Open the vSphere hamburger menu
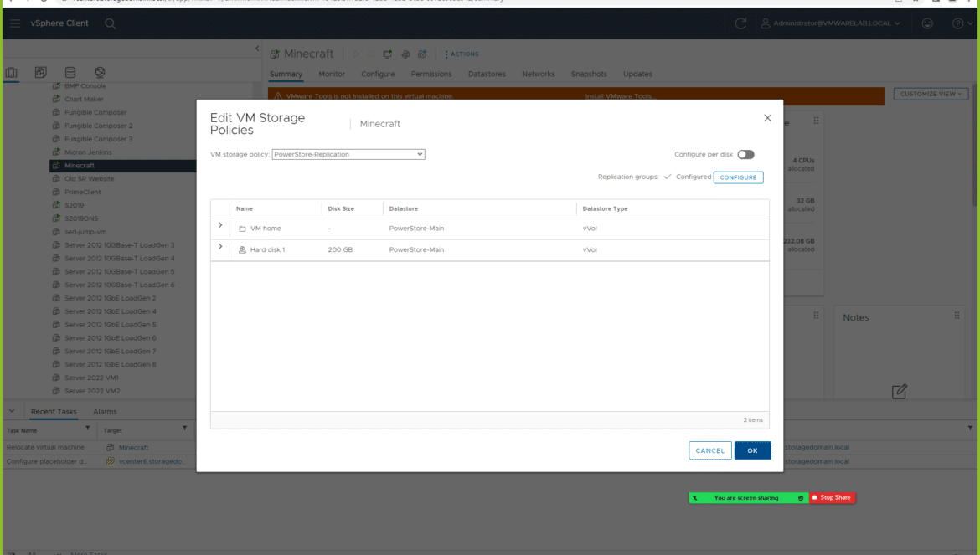The height and width of the screenshot is (555, 980). tap(15, 23)
